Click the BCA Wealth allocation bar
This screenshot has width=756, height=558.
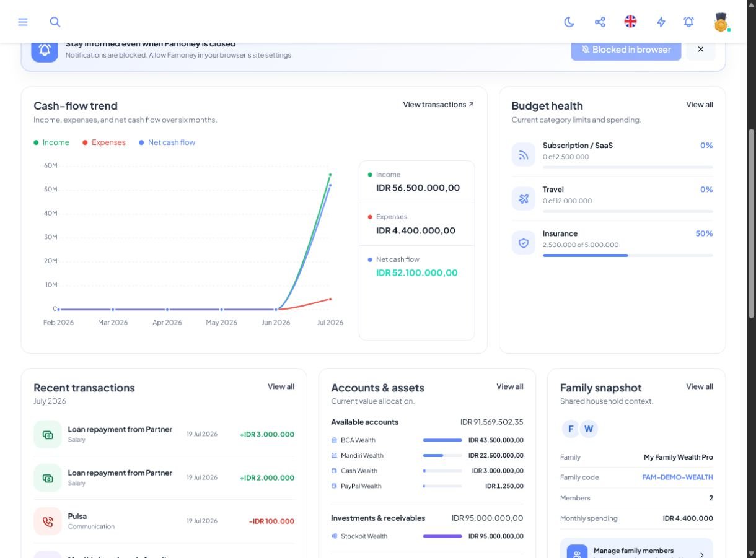[442, 440]
